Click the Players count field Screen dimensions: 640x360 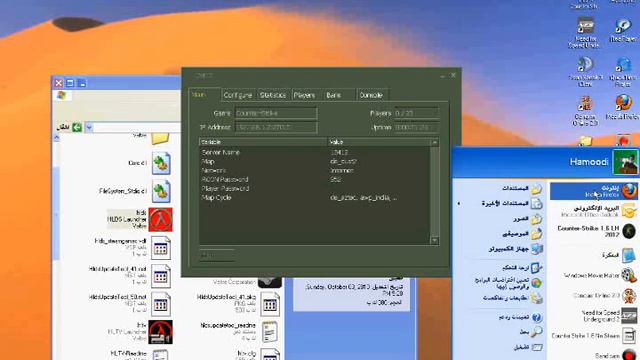tap(417, 113)
